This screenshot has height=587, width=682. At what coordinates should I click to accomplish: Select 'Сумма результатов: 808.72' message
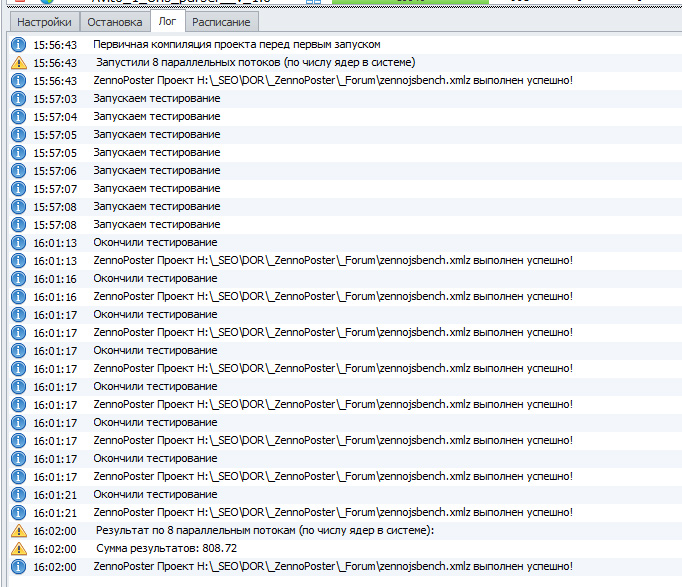(167, 549)
